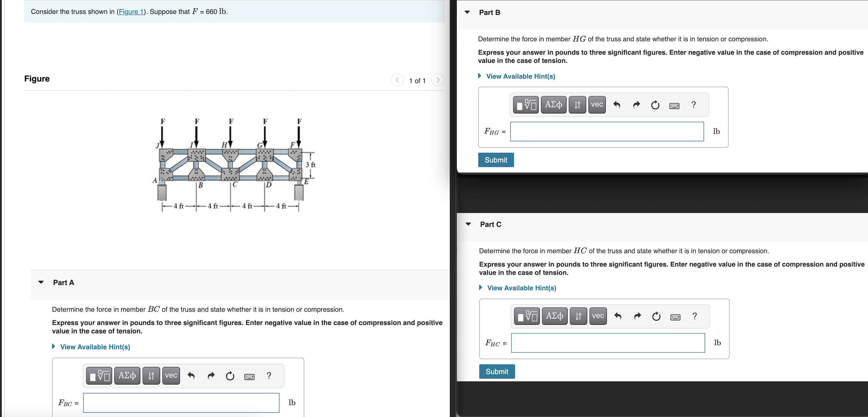Reset the Part A answer field
The image size is (868, 417).
click(230, 375)
